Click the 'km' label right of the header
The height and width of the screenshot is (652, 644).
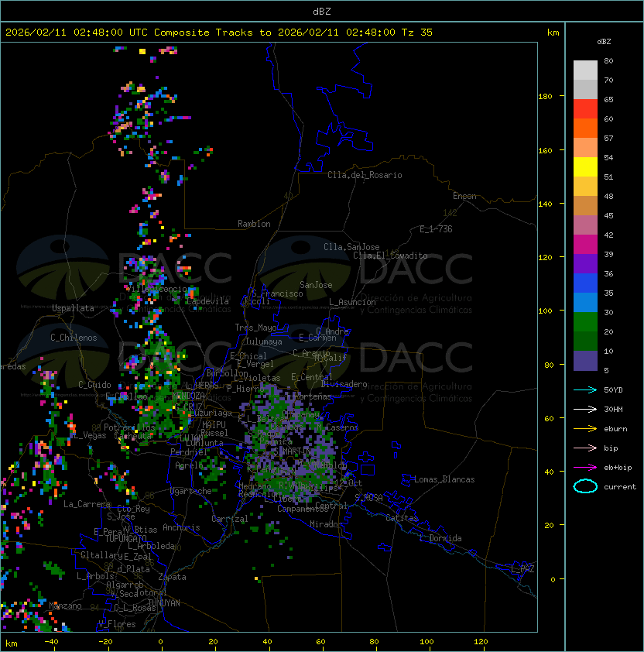point(553,33)
